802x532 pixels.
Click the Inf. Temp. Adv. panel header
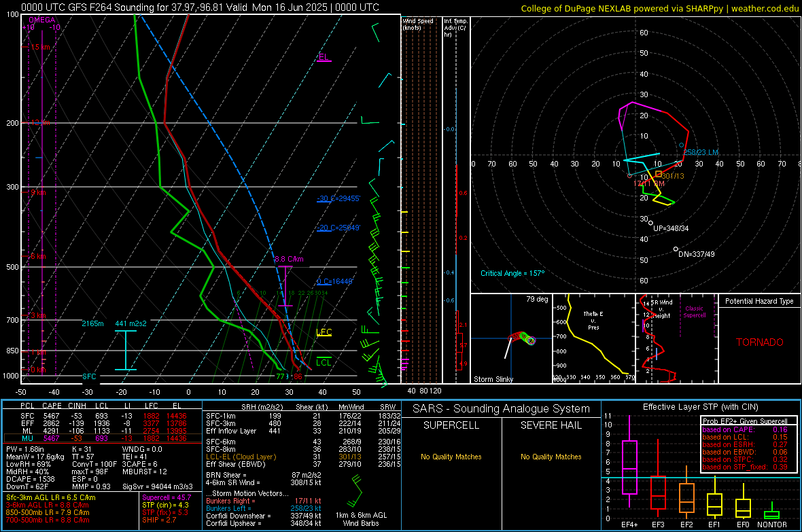coord(455,28)
